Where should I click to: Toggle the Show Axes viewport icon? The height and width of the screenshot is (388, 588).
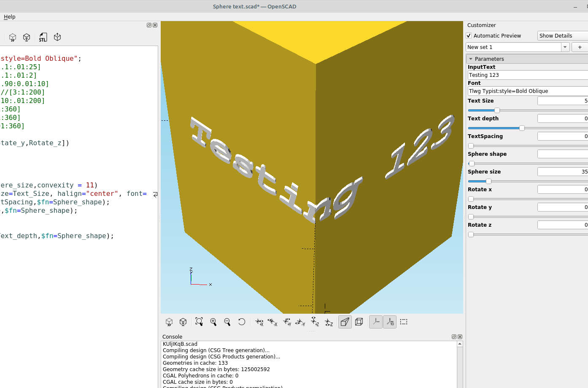pos(375,322)
